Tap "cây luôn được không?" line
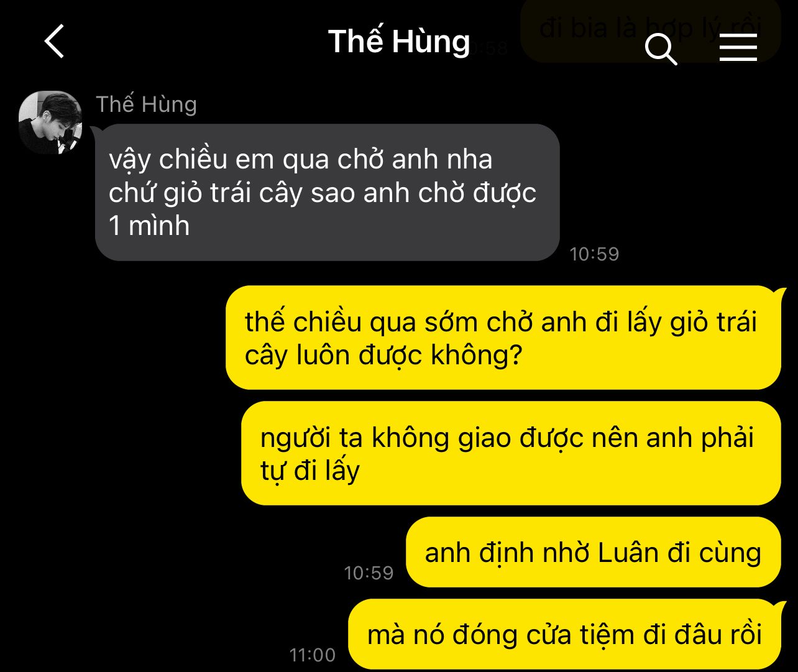The width and height of the screenshot is (798, 672). (383, 355)
